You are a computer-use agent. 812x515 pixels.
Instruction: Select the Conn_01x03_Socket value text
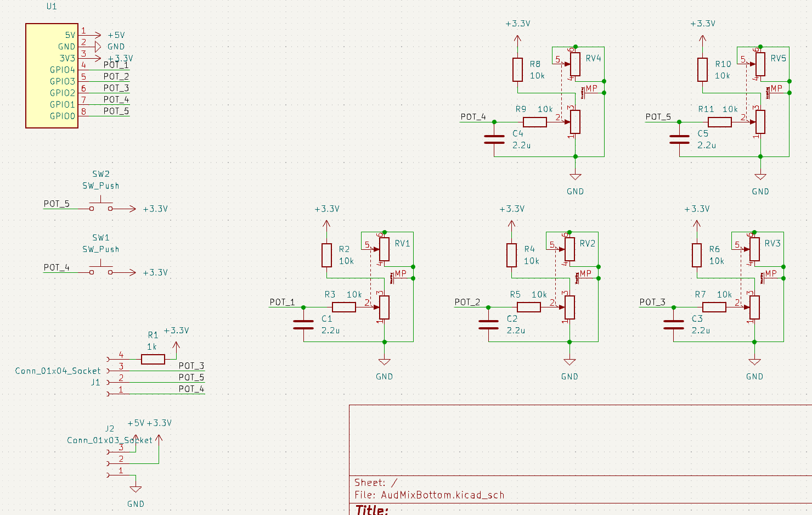[110, 440]
